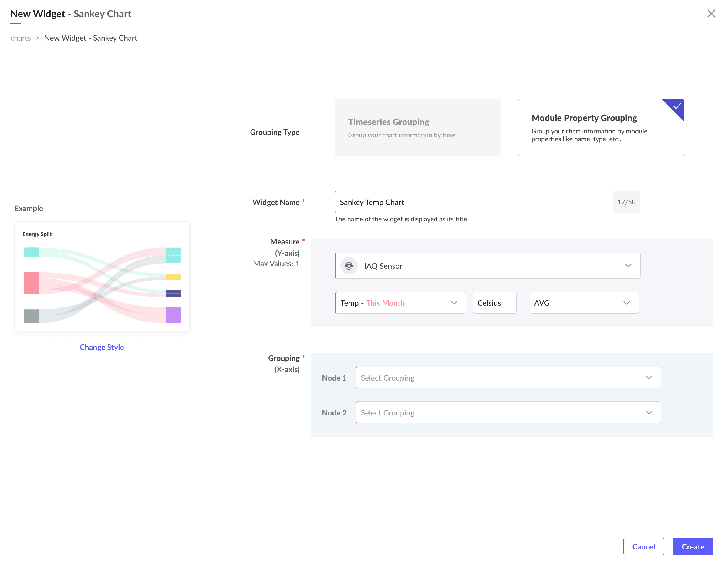Click the Temp field chevron arrow
Viewport: 728px width, 561px height.
tap(454, 303)
